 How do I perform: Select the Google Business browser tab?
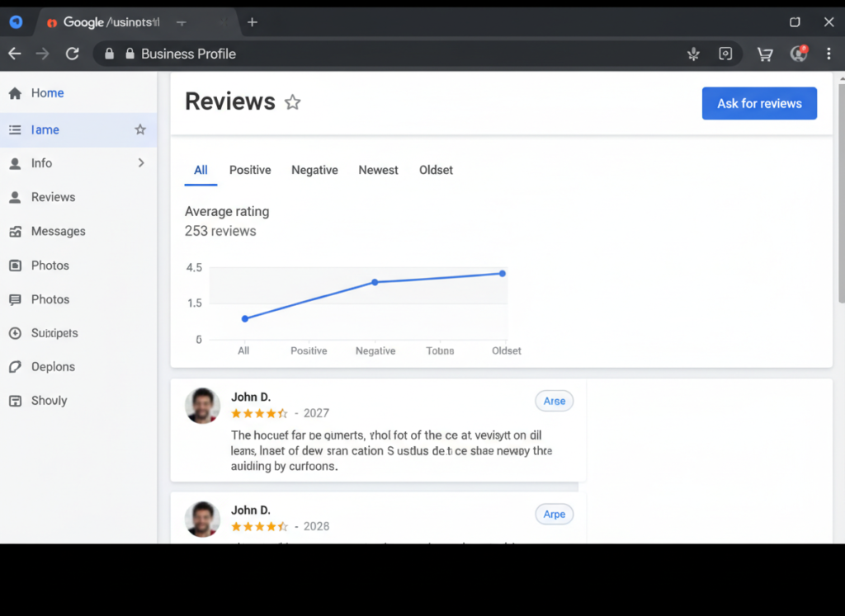tap(103, 22)
